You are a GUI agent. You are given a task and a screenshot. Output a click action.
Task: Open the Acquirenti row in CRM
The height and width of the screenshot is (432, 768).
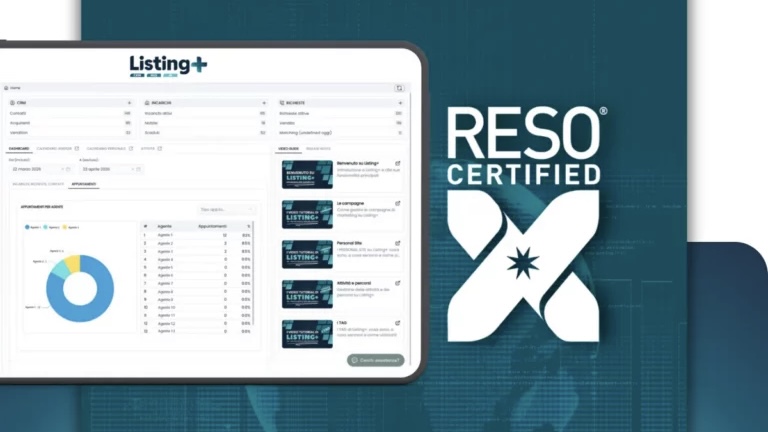click(x=71, y=123)
